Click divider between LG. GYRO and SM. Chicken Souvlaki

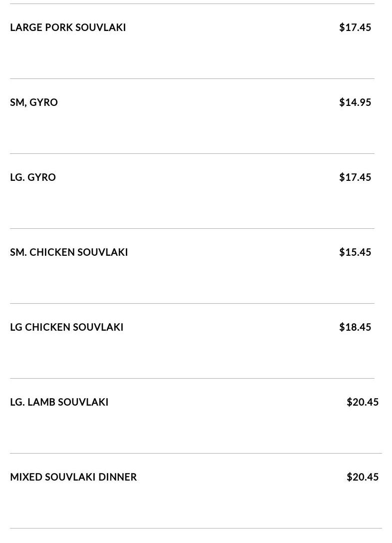pos(192,228)
